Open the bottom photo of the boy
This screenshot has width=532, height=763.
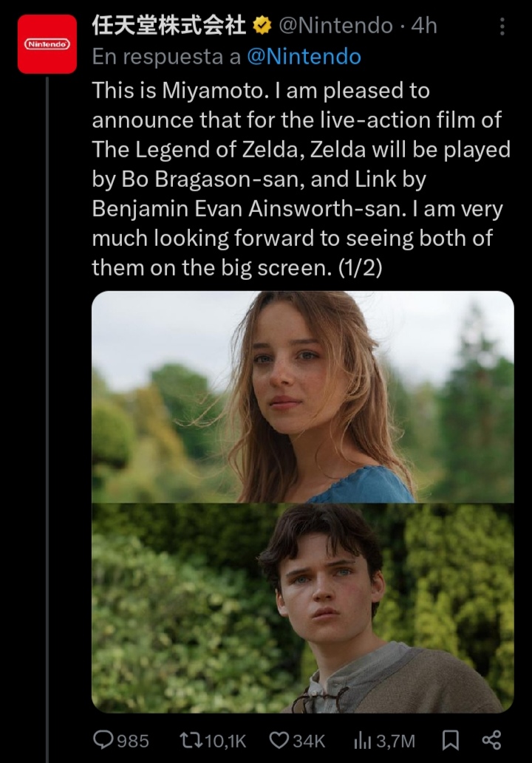pos(303,609)
